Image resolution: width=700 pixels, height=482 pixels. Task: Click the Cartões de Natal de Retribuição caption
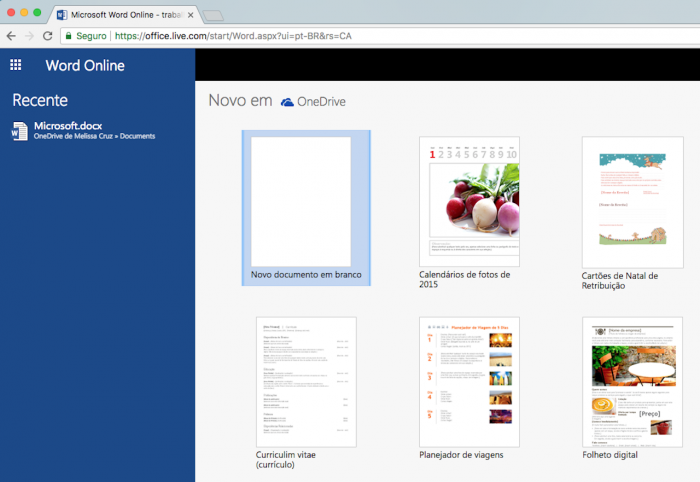[620, 281]
